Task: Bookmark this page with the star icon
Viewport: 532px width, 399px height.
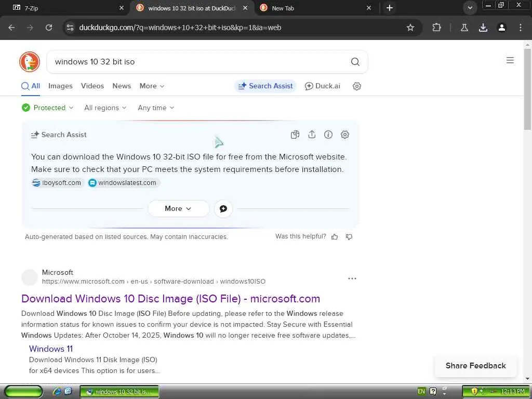Action: coord(410,28)
